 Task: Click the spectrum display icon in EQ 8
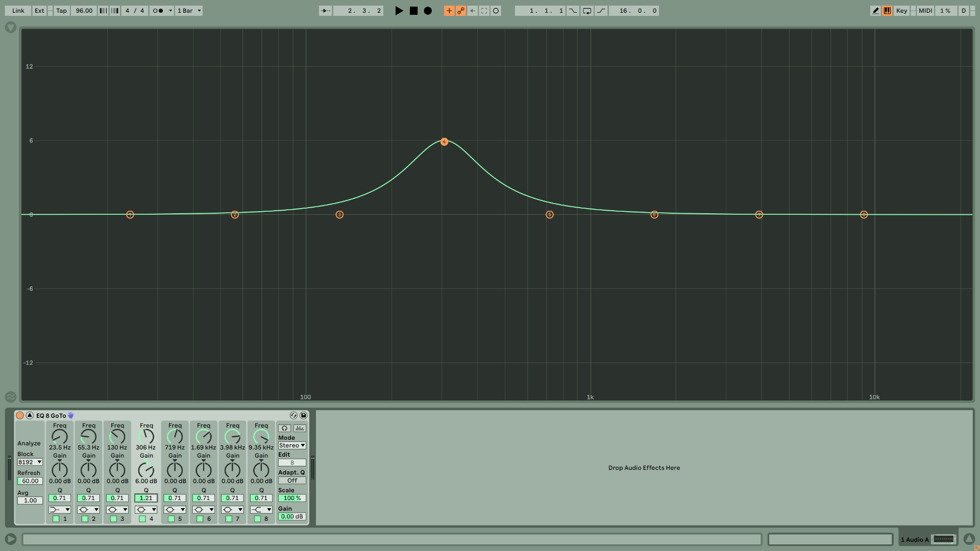point(300,429)
